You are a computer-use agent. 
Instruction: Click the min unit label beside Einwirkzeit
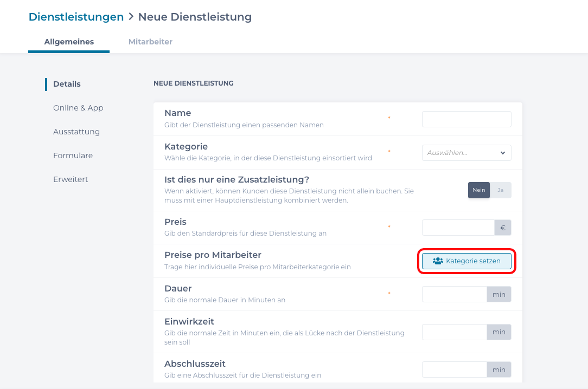point(499,332)
